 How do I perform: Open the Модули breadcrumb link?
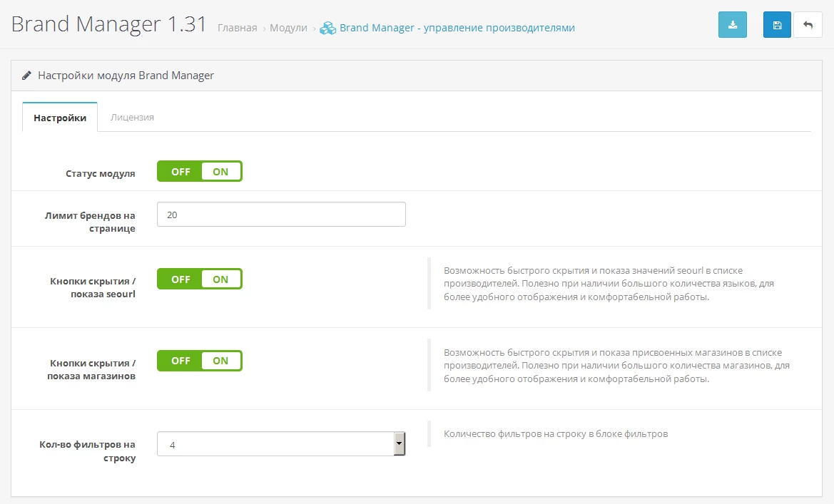288,28
